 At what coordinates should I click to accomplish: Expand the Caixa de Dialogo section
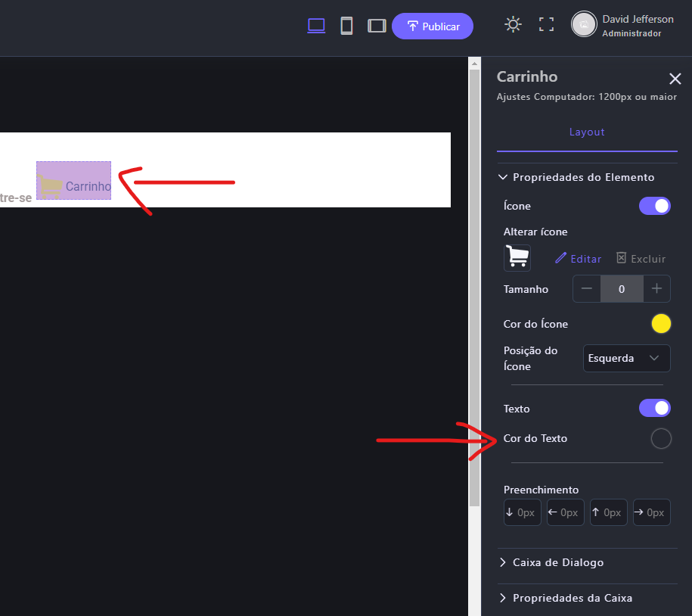click(558, 562)
